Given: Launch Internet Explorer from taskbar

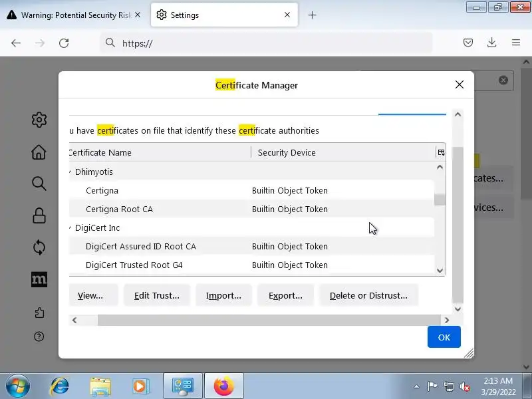Looking at the screenshot, I should coord(60,386).
